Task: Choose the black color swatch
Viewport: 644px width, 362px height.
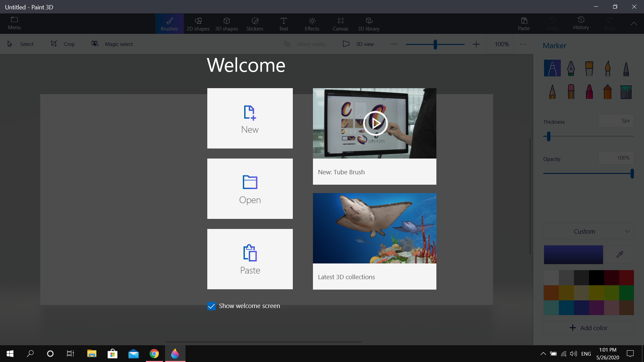Action: pos(596,278)
